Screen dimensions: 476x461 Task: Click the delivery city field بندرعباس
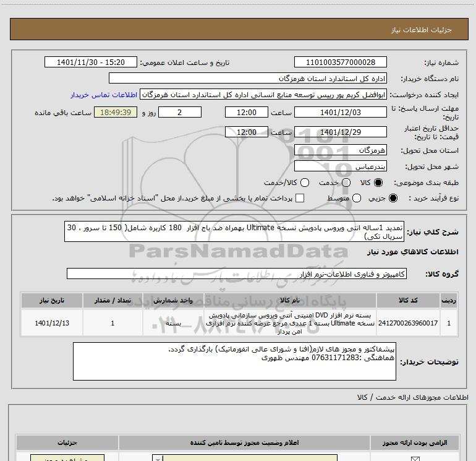340,166
